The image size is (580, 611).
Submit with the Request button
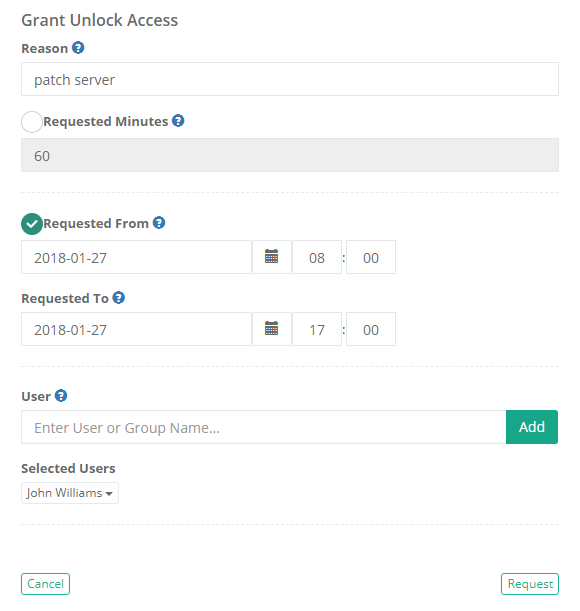pos(530,584)
